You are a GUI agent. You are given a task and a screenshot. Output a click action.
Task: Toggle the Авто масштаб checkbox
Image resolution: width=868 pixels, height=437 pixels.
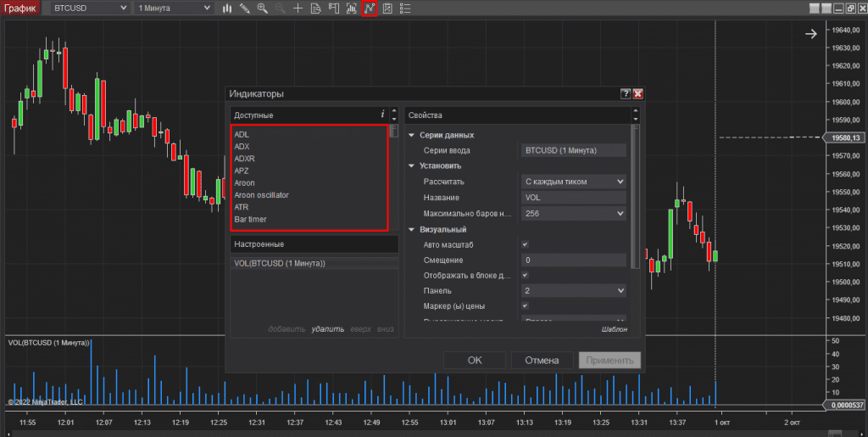pos(525,244)
